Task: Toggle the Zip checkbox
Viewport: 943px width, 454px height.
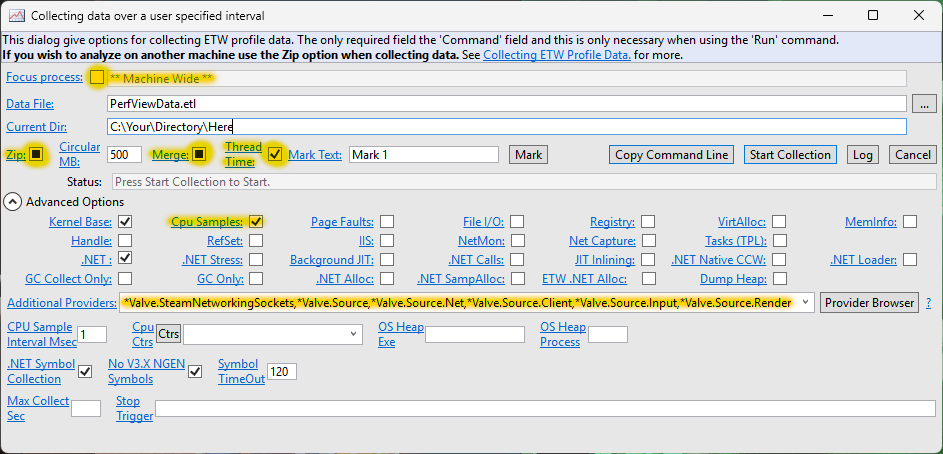Action: (x=36, y=154)
